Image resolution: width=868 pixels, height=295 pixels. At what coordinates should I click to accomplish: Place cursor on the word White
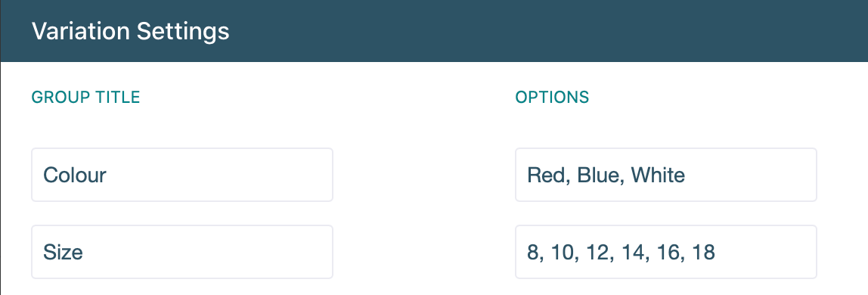tap(659, 175)
